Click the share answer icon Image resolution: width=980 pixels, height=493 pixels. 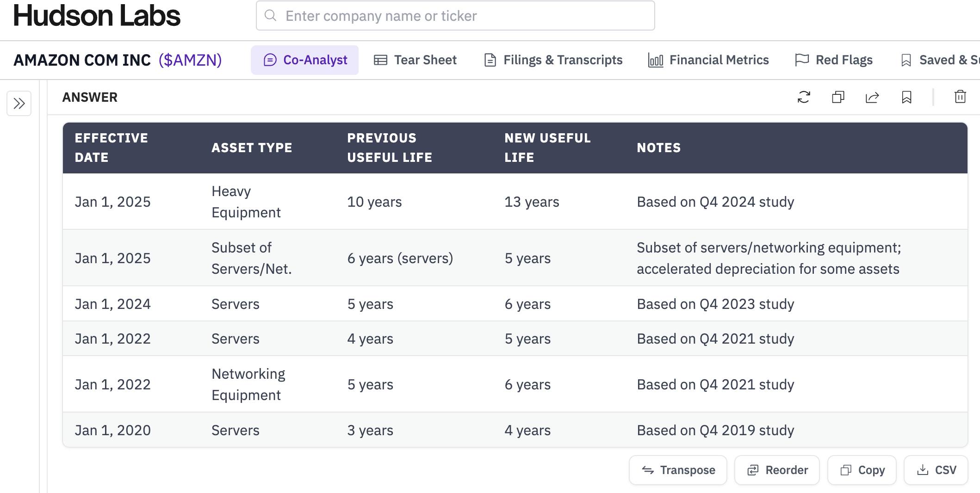(x=872, y=97)
